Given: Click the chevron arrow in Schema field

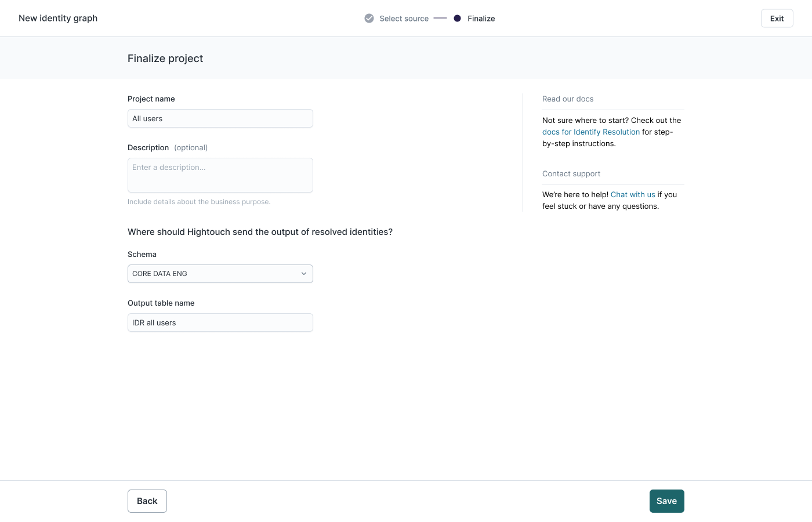Looking at the screenshot, I should coord(303,274).
